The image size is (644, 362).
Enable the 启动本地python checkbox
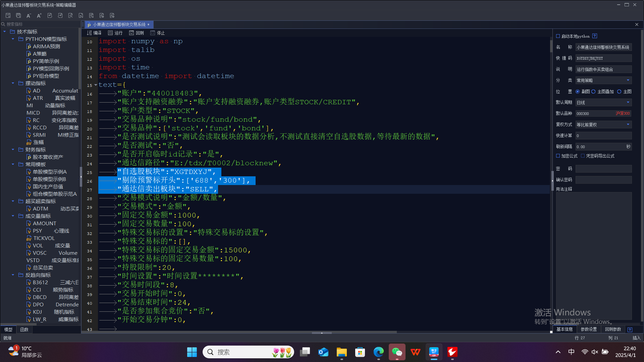(558, 36)
